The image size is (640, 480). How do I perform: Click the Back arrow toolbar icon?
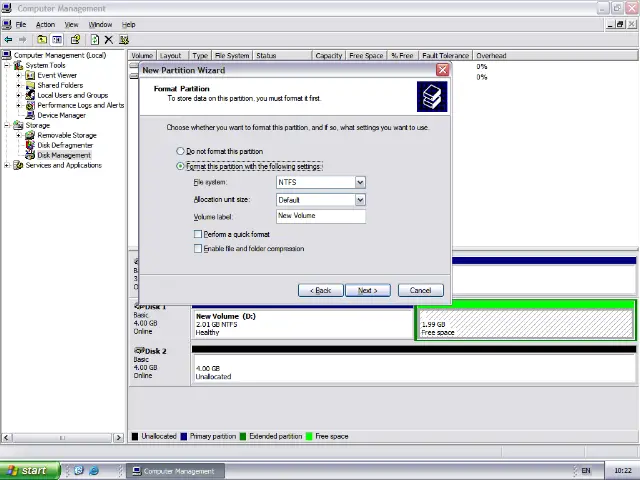pyautogui.click(x=8, y=40)
